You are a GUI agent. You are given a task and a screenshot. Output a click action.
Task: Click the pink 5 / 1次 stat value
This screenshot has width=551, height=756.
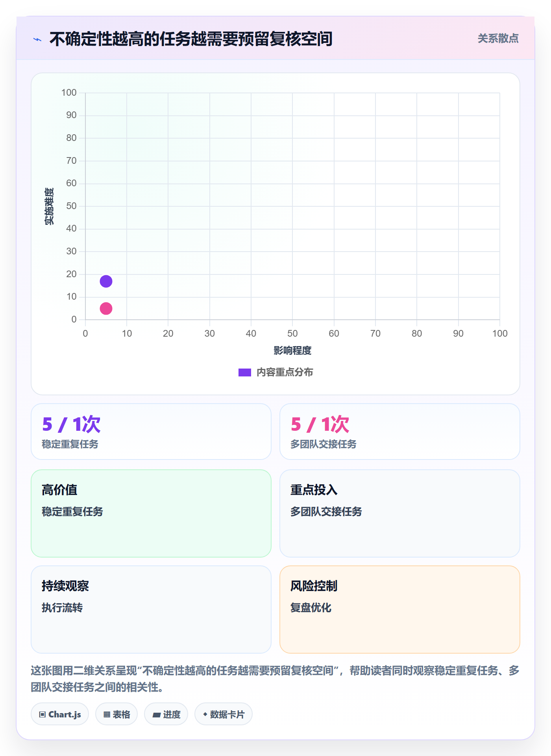[x=320, y=424]
